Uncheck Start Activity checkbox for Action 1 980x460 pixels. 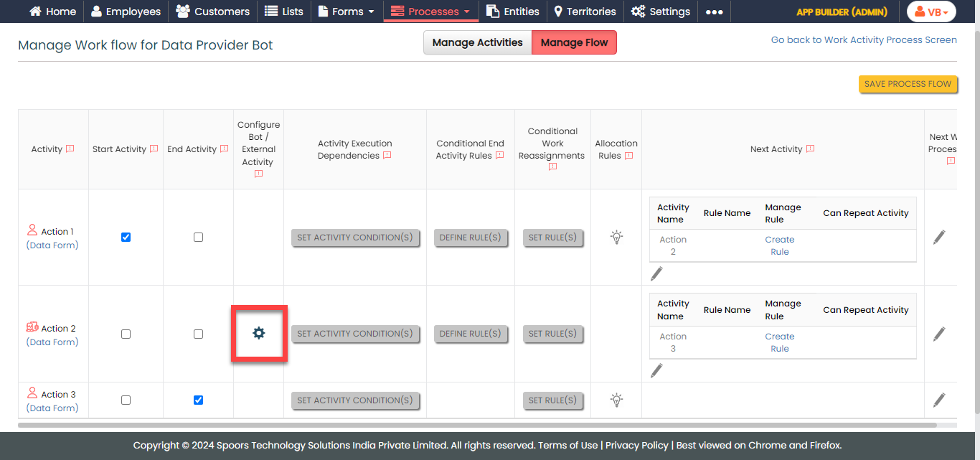126,237
